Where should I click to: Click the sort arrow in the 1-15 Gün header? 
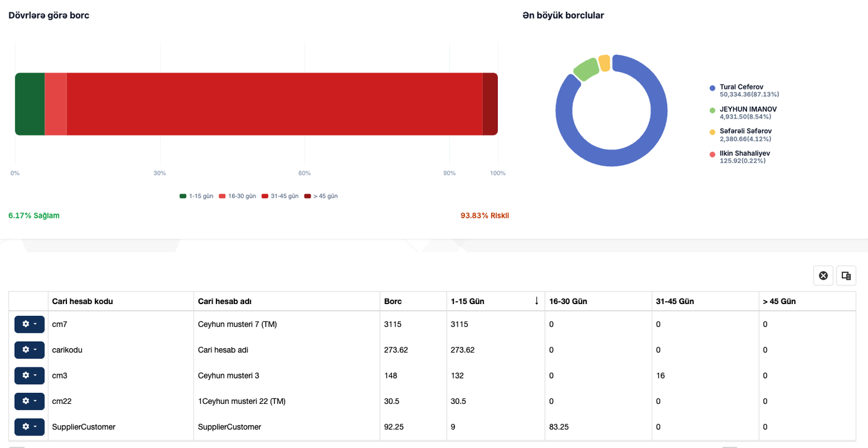pos(536,301)
